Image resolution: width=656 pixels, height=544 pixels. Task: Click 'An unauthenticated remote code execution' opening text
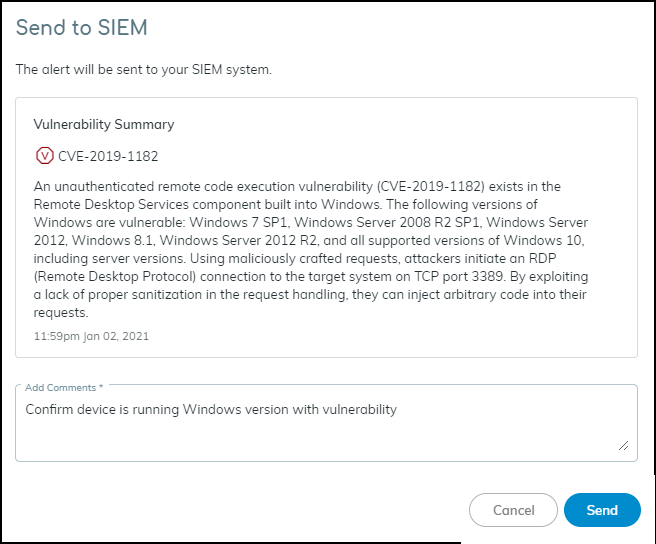165,185
